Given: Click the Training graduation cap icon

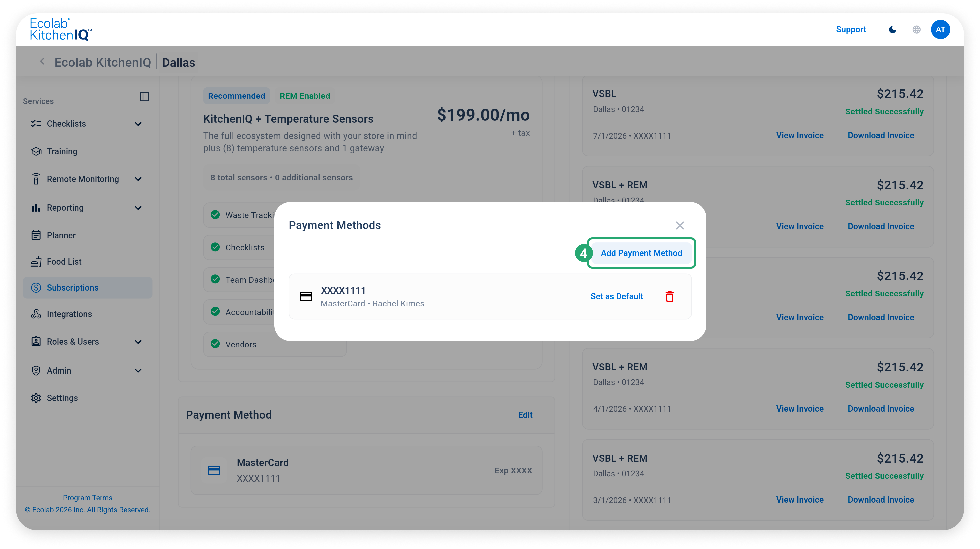Looking at the screenshot, I should tap(36, 151).
